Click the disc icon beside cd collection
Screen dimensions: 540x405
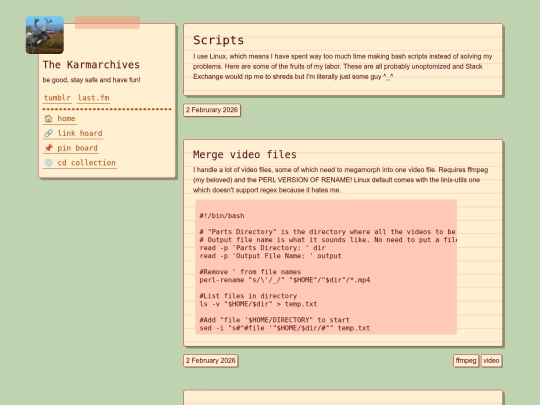48,163
